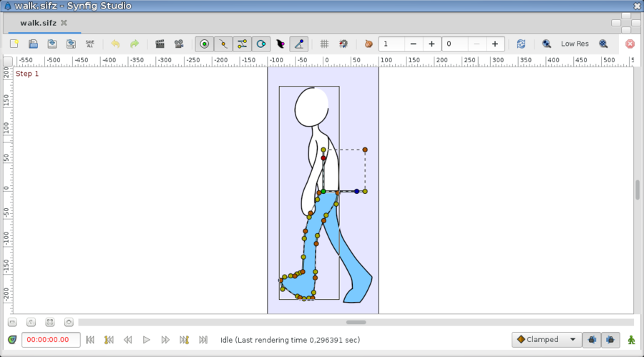644x357 pixels.
Task: Redo the last undone action
Action: [x=135, y=44]
